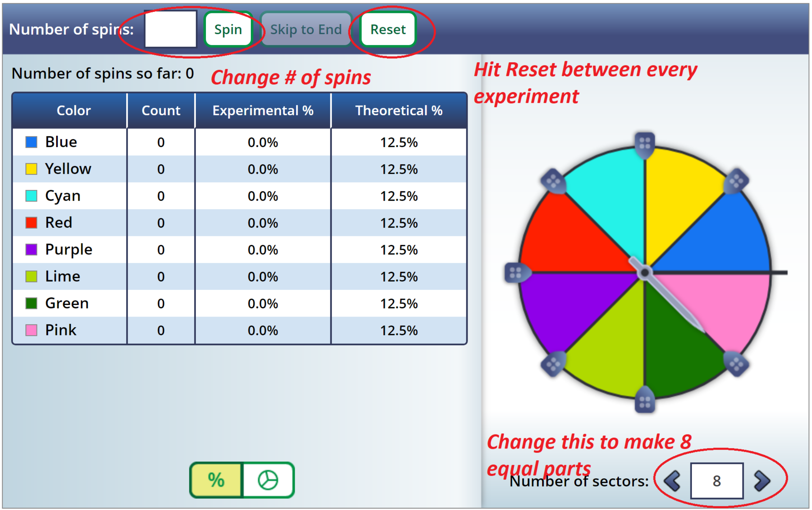The width and height of the screenshot is (812, 510).
Task: Switch to percent view toggle
Action: [216, 480]
